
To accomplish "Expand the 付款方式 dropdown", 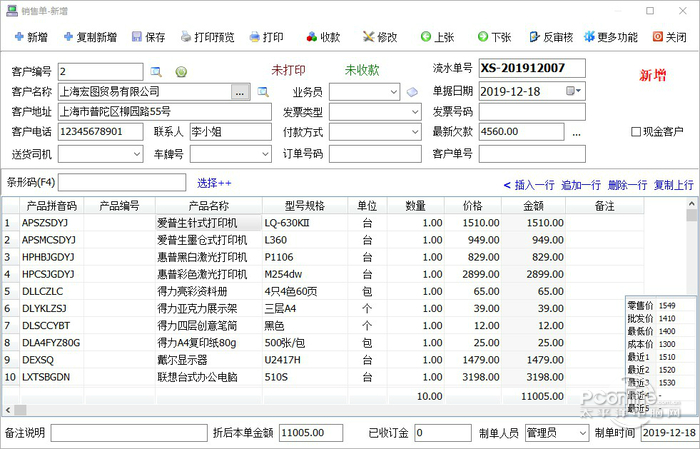I will click(x=392, y=132).
